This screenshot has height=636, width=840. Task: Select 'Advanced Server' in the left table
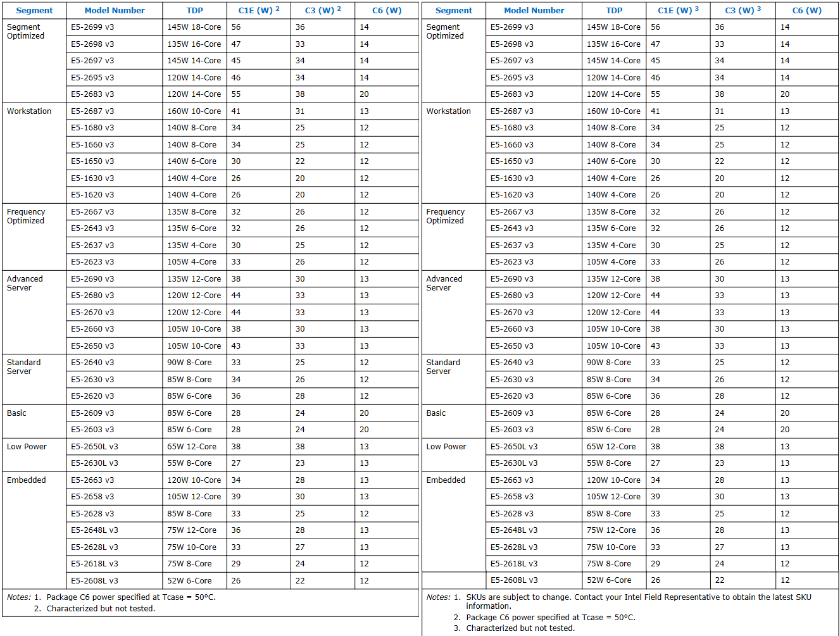click(25, 284)
